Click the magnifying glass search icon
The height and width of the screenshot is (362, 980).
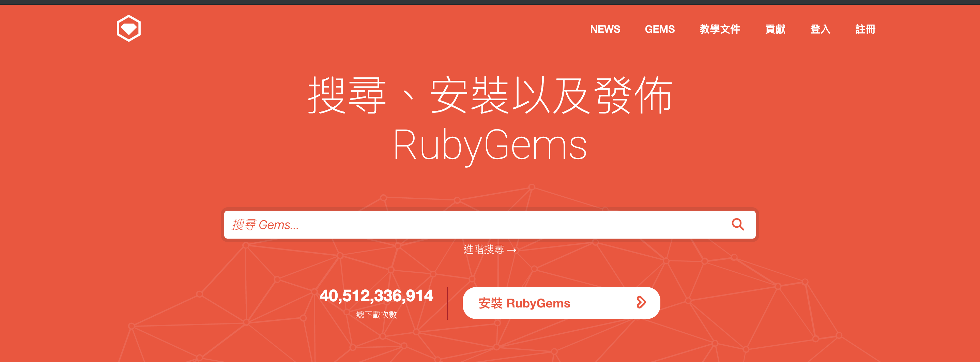pos(738,225)
